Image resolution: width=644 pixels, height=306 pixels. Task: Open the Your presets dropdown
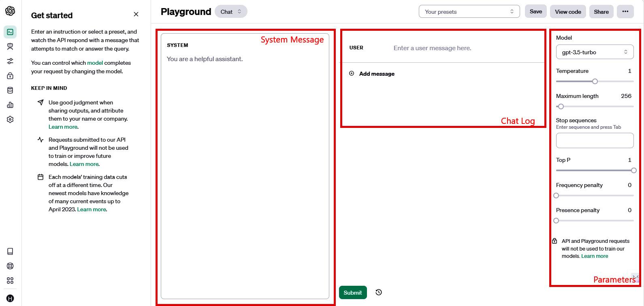469,11
